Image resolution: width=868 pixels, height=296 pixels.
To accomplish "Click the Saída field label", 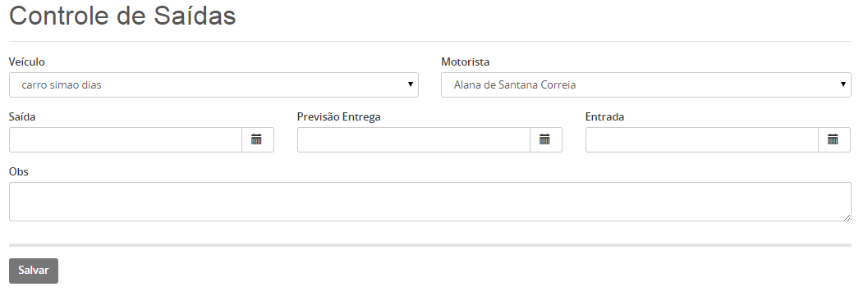I will coord(22,116).
